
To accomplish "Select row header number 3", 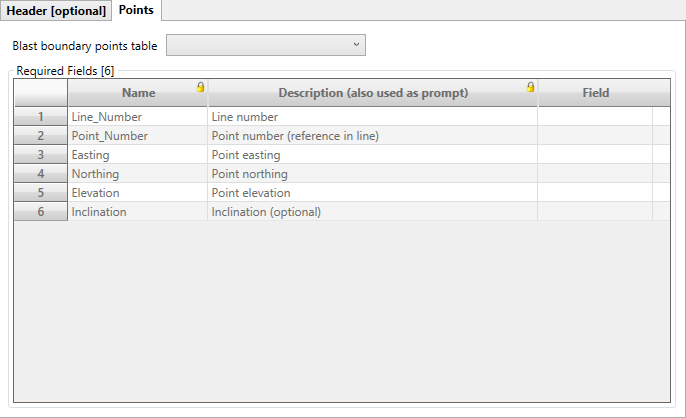I will 40,155.
